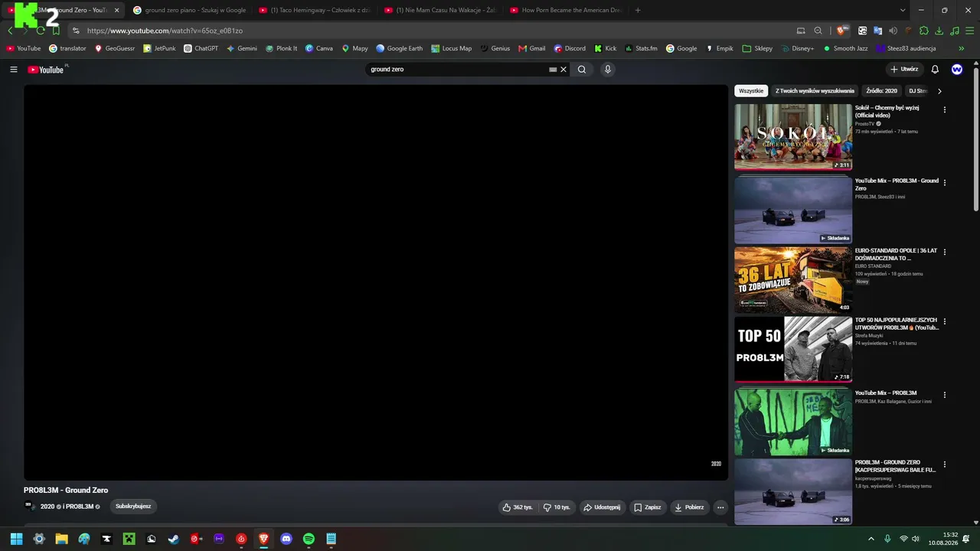Image resolution: width=980 pixels, height=551 pixels.
Task: Select the Wszystkie filter chip
Action: coord(751,91)
